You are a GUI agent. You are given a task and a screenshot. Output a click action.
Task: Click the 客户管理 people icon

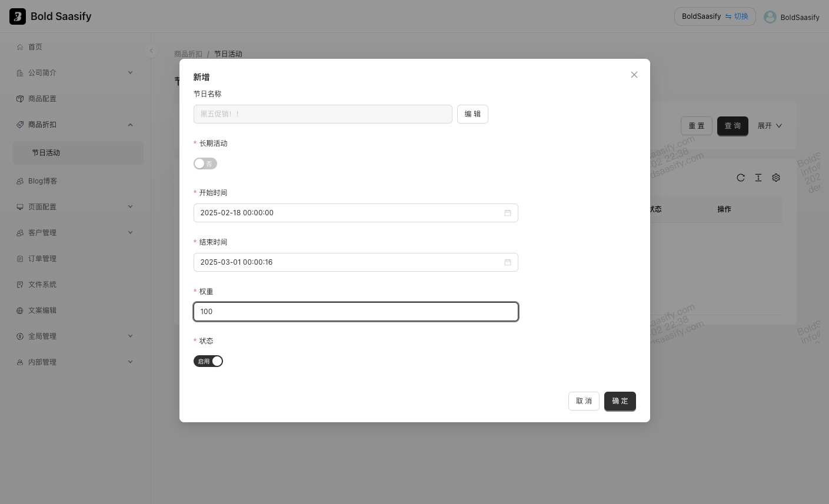20,233
